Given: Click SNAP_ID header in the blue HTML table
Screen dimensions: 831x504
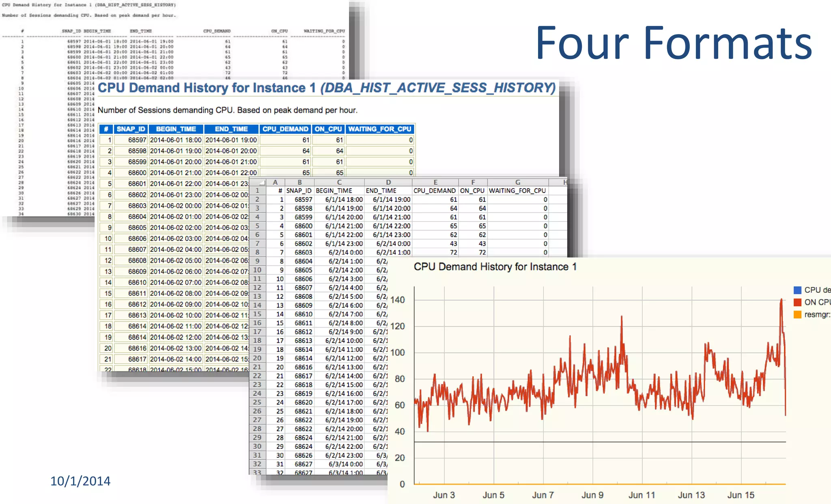Looking at the screenshot, I should click(x=131, y=129).
